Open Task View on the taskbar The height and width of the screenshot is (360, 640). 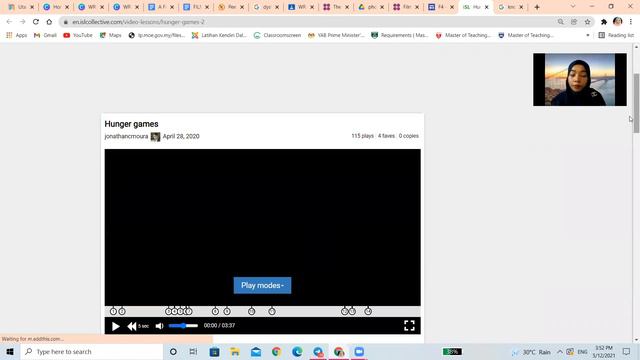pos(193,352)
